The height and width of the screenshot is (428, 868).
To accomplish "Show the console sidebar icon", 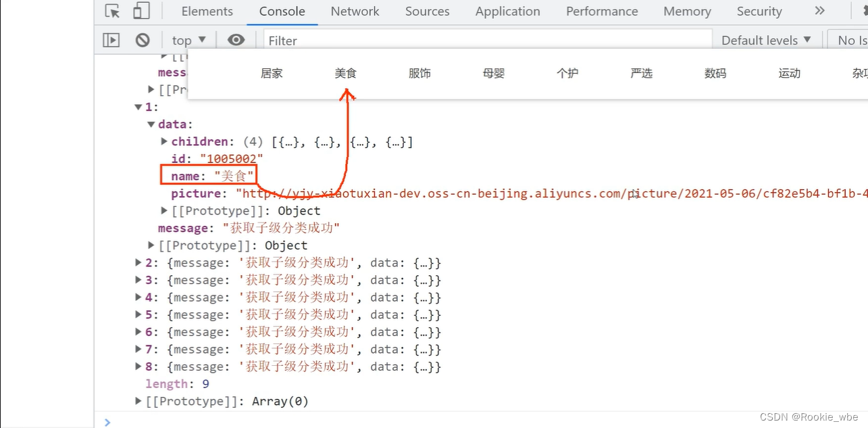I will coord(111,40).
